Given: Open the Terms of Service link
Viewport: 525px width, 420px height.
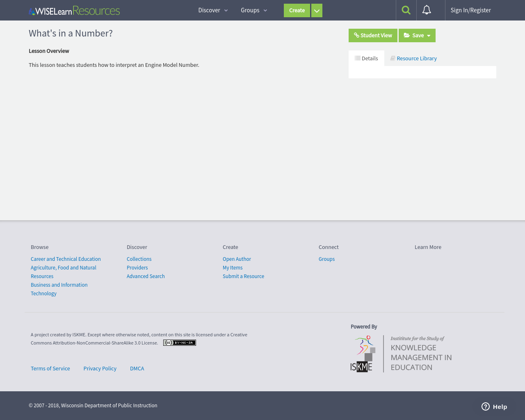Looking at the screenshot, I should pos(50,369).
